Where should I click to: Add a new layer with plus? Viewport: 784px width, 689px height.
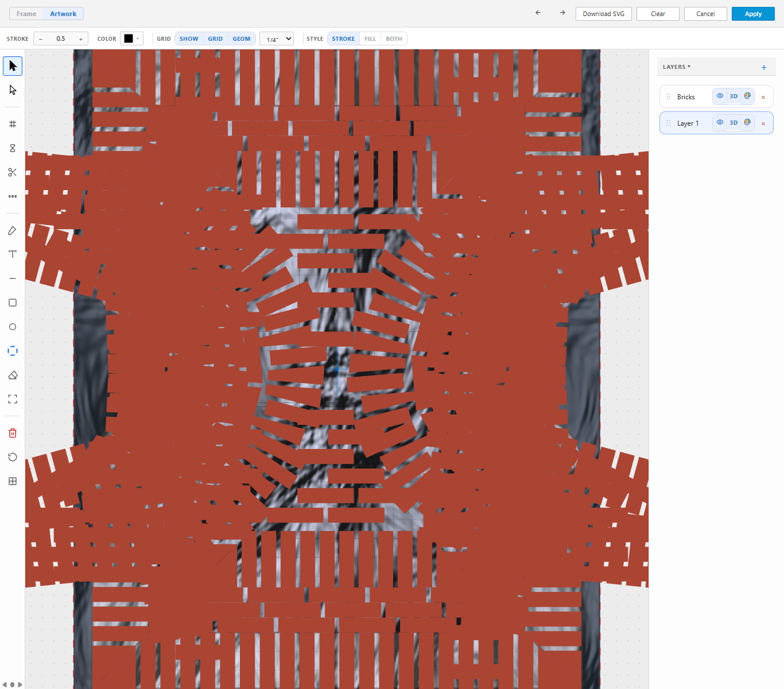tap(764, 67)
